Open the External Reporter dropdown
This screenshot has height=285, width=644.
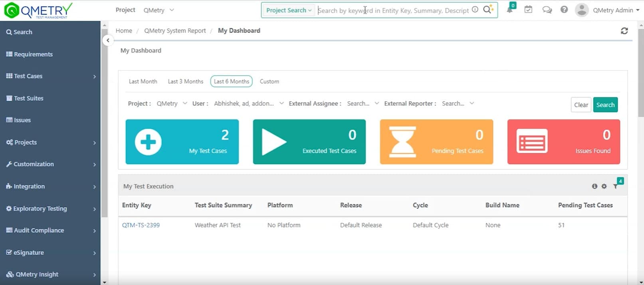pyautogui.click(x=458, y=103)
